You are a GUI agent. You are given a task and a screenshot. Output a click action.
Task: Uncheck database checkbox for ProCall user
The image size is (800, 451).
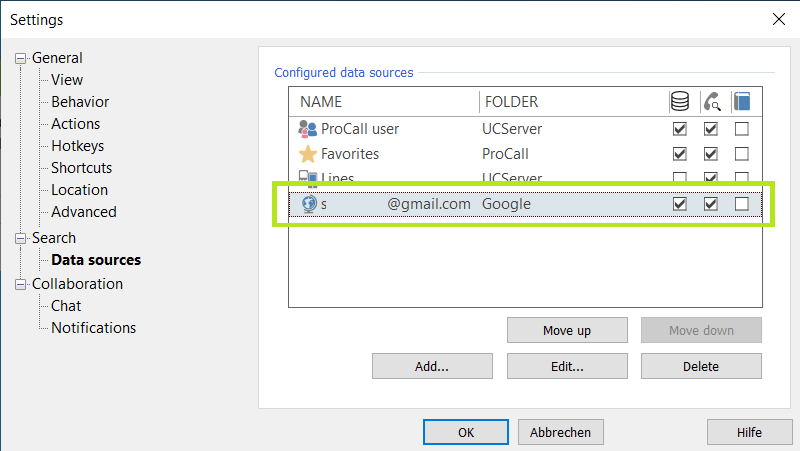[x=680, y=129]
